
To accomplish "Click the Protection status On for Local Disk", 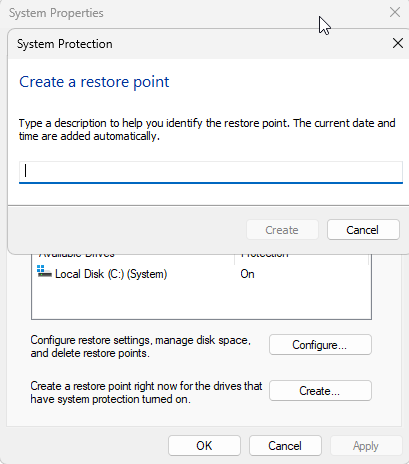I will coord(247,274).
